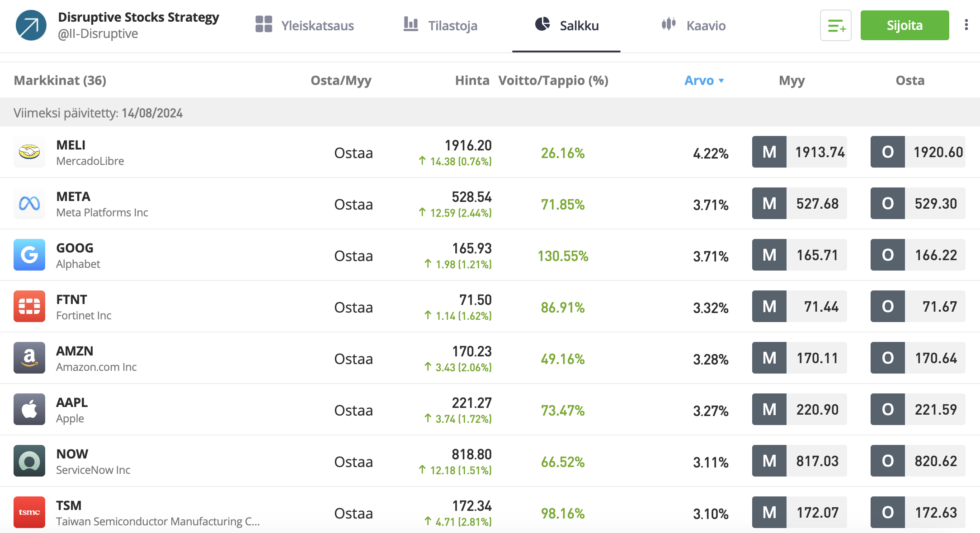Viewport: 980px width, 533px height.
Task: Click AMZN buy button 170.64
Action: click(918, 358)
